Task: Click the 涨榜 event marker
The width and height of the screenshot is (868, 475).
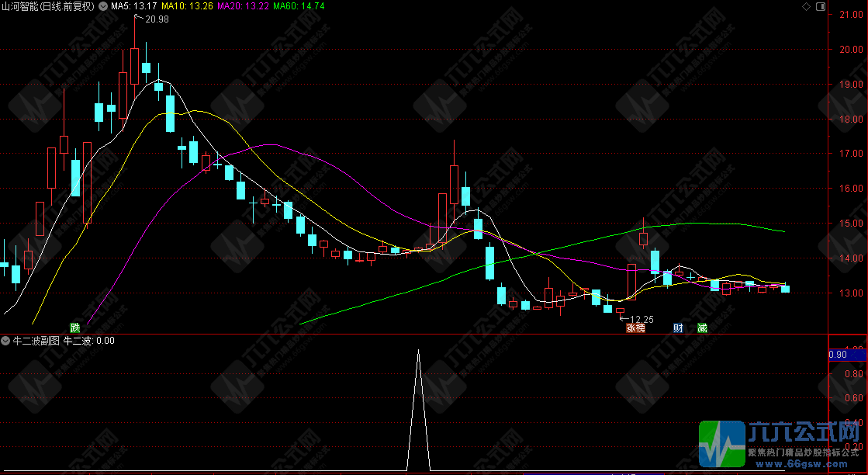Action: tap(635, 328)
